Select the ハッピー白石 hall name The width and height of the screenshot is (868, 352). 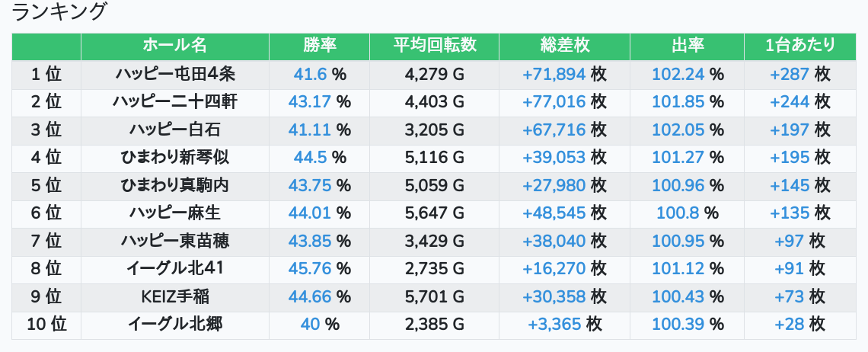point(175,130)
